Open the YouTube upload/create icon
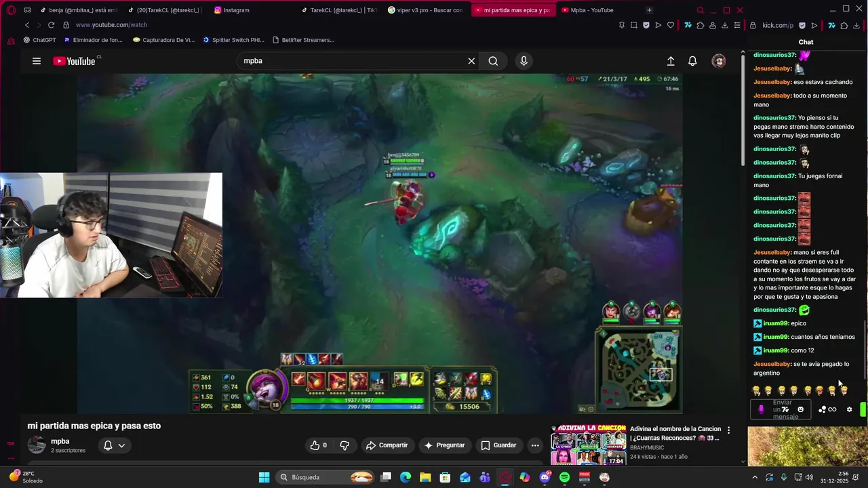Viewport: 868px width, 488px height. tap(671, 61)
